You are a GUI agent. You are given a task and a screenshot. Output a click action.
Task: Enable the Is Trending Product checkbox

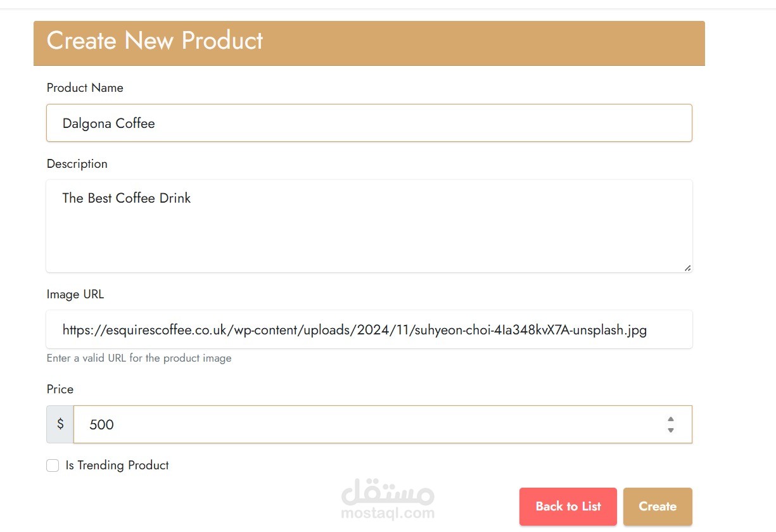53,465
